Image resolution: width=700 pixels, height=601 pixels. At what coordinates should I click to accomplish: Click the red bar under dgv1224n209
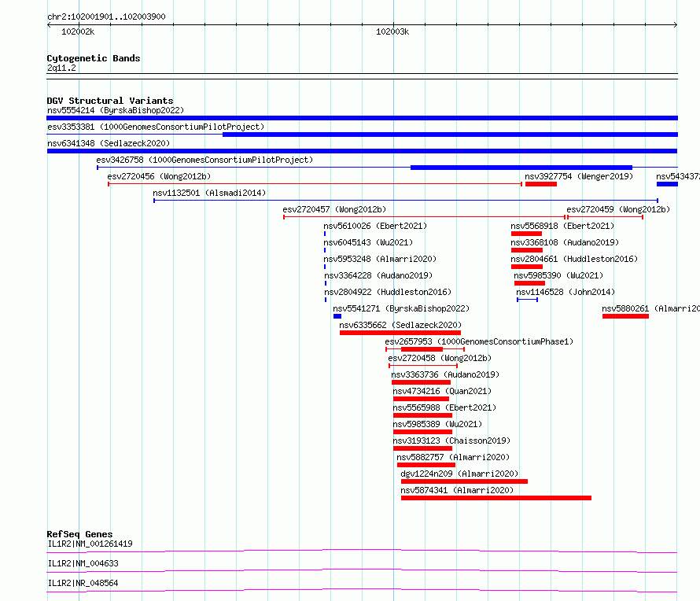click(x=464, y=481)
